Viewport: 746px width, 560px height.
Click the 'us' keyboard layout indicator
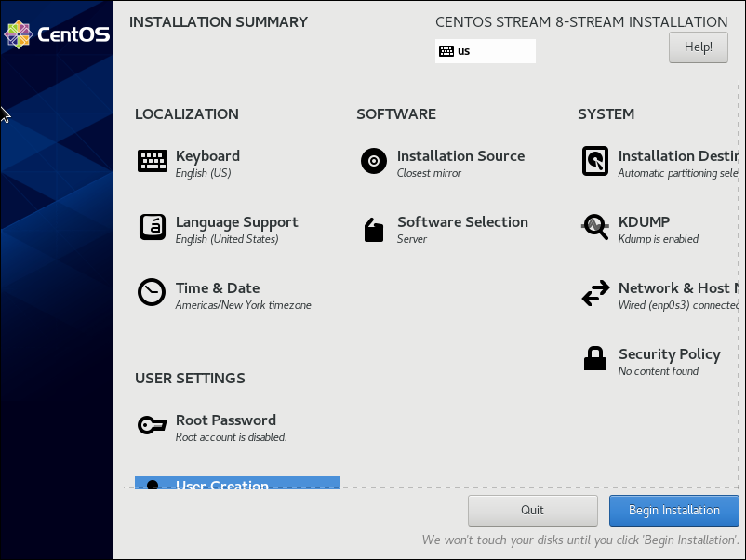(485, 51)
